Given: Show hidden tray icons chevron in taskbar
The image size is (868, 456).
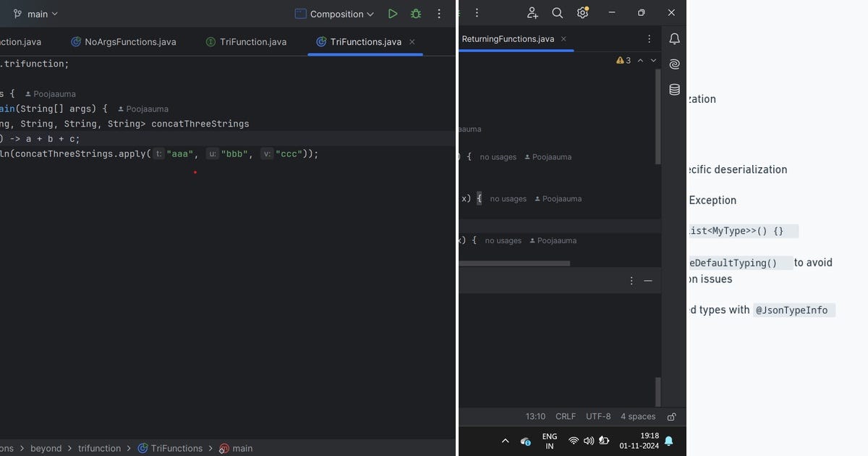Looking at the screenshot, I should [505, 441].
